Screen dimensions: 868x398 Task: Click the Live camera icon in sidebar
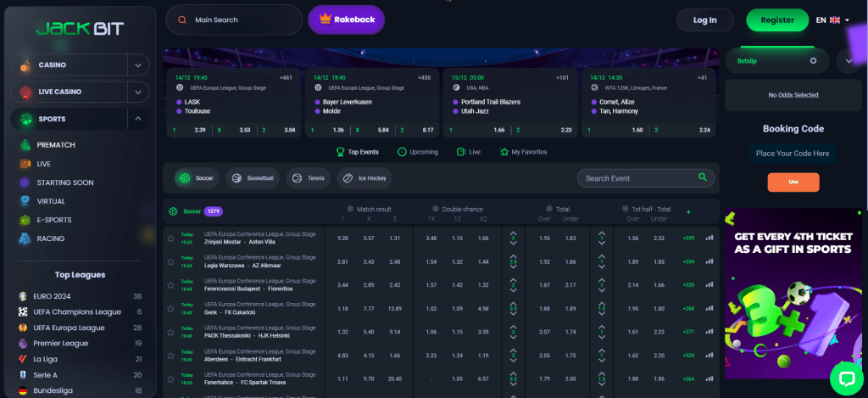[x=25, y=164]
